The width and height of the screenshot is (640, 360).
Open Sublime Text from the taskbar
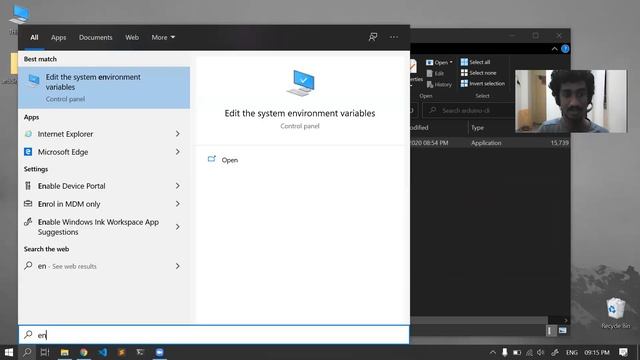coord(122,352)
